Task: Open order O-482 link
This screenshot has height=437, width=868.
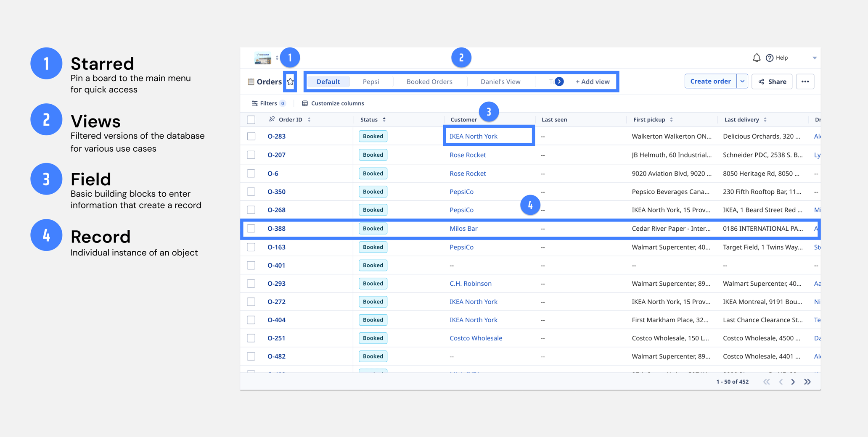Action: coord(276,356)
